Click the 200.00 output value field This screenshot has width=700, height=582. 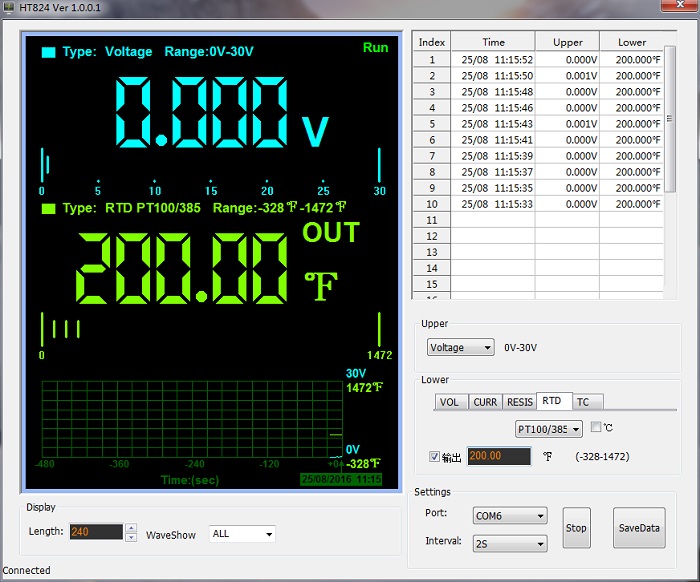(498, 456)
